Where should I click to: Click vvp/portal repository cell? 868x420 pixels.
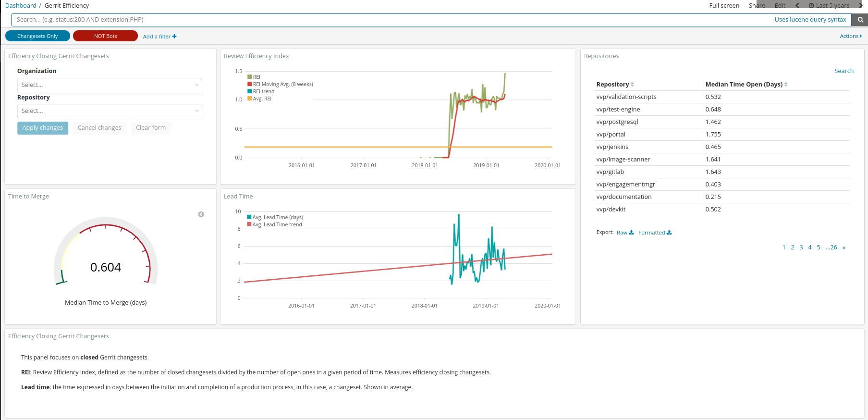611,135
